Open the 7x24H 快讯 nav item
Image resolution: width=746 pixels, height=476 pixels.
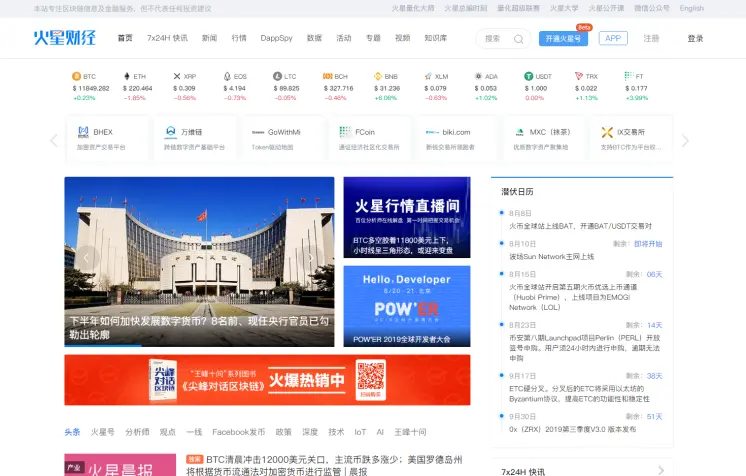click(167, 38)
